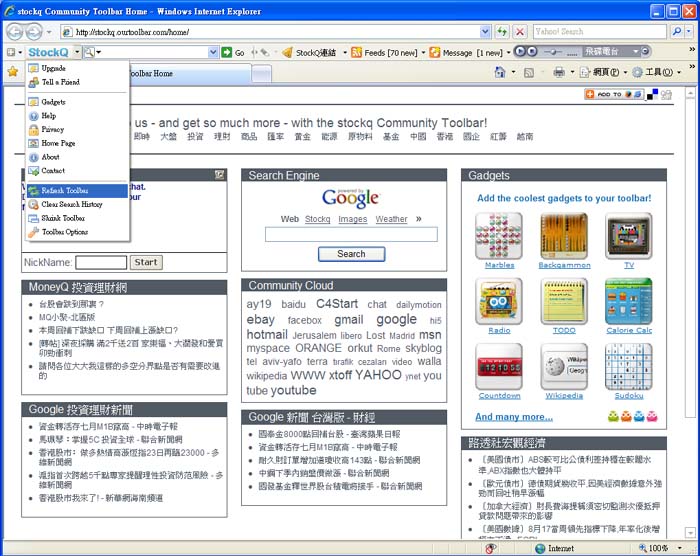Open the StockQ logo dropdown arrow
700x556 pixels.
coord(77,52)
